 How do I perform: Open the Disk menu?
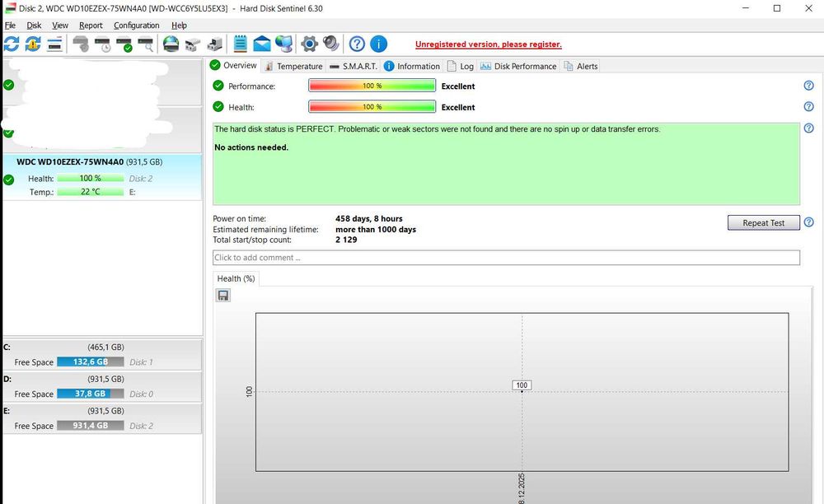pyautogui.click(x=34, y=26)
